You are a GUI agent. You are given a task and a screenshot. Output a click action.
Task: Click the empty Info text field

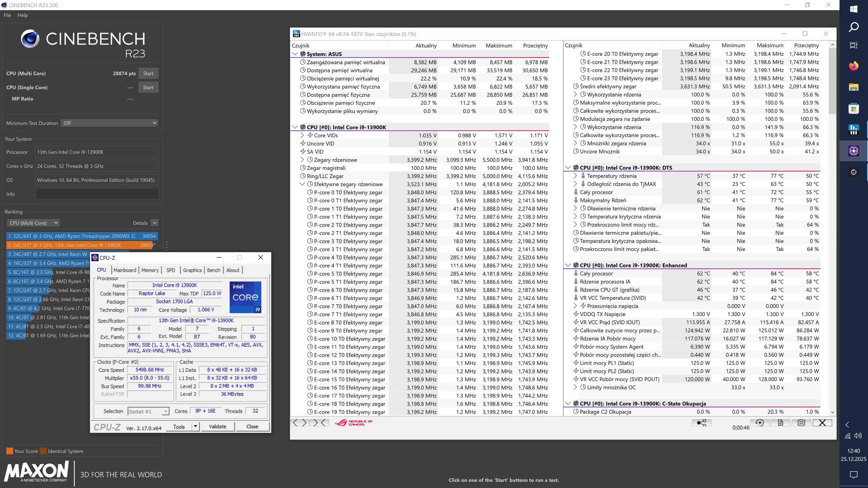coord(97,194)
